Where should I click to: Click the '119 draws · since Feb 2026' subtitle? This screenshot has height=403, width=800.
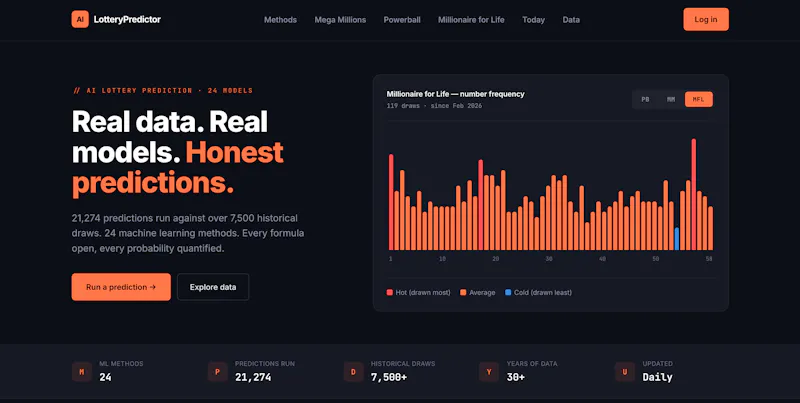click(434, 106)
